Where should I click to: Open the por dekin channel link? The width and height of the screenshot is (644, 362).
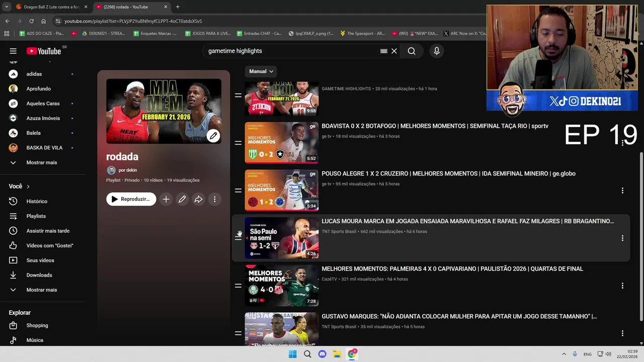(x=127, y=170)
